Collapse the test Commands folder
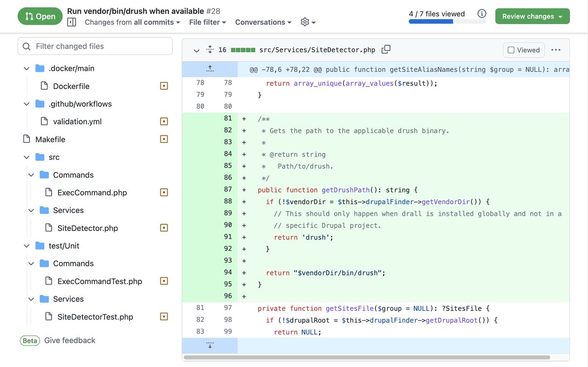588x367 pixels. pos(31,263)
